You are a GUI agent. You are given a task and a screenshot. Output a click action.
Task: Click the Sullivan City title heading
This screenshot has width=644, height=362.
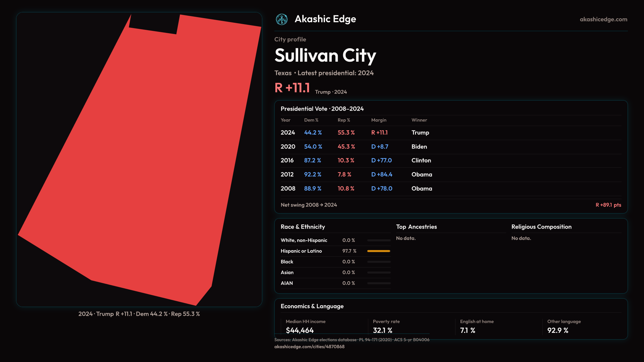(x=325, y=55)
